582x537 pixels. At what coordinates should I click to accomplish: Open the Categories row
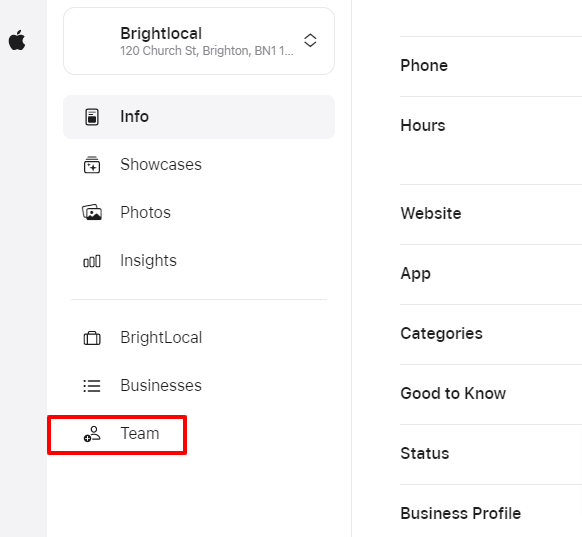coord(491,334)
